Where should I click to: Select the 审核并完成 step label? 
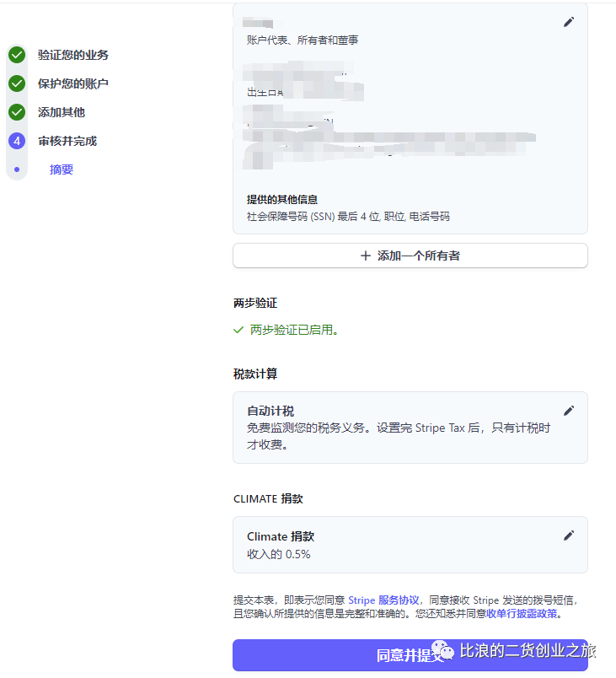pyautogui.click(x=67, y=141)
